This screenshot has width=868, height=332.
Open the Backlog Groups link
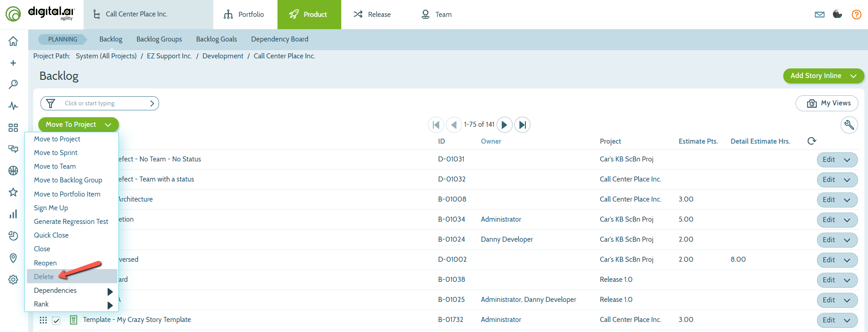pyautogui.click(x=159, y=39)
